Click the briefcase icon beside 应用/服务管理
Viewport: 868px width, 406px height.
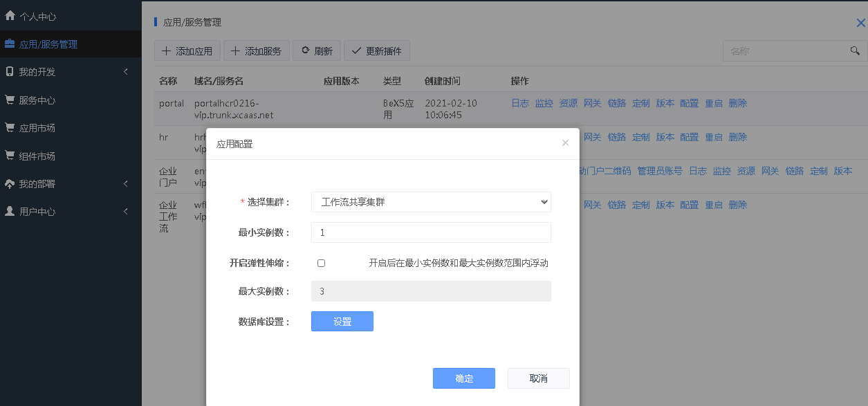pos(10,44)
